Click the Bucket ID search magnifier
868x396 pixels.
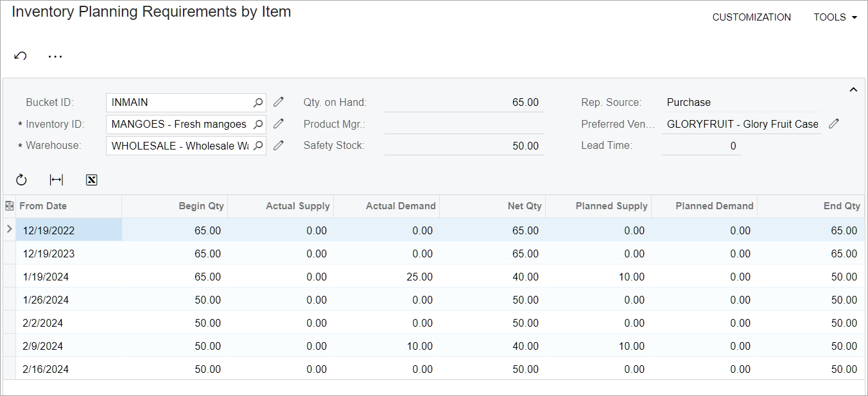[x=257, y=102]
